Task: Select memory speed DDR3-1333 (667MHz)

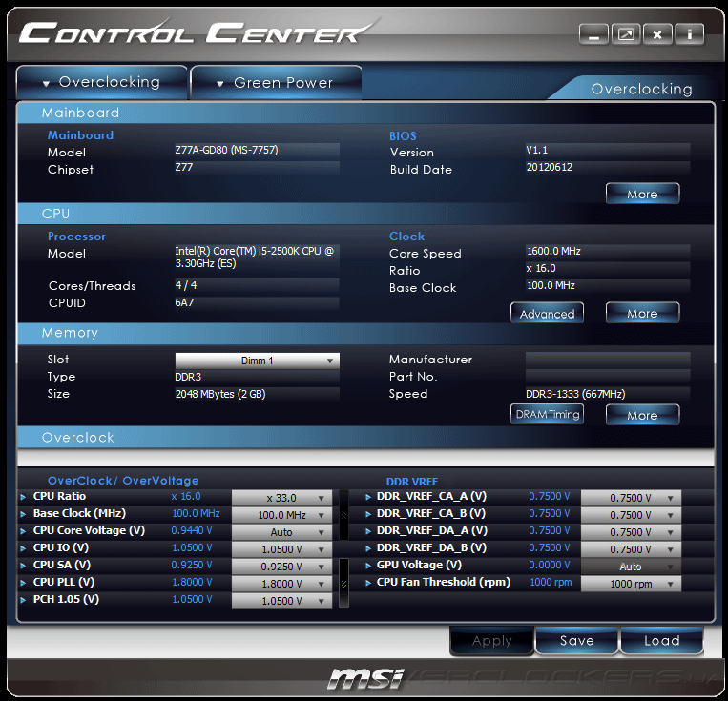Action: 575,394
